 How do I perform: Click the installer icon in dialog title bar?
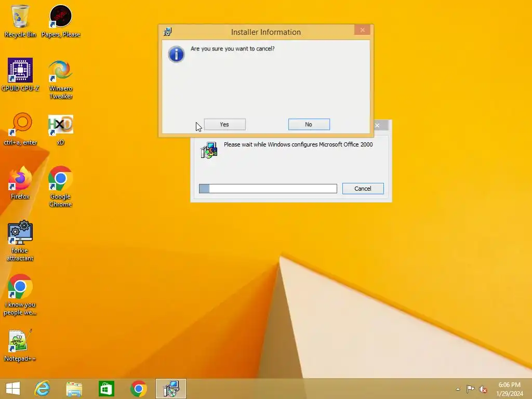[168, 32]
